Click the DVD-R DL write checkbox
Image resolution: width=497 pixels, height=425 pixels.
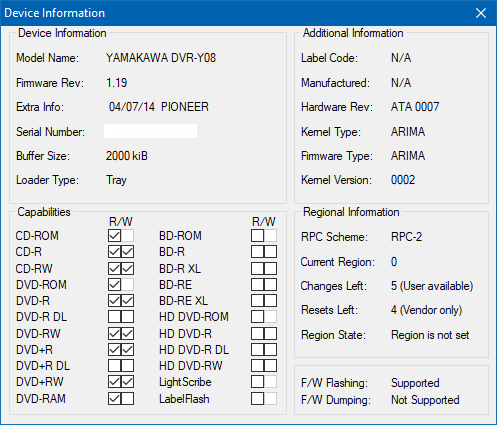click(x=127, y=317)
